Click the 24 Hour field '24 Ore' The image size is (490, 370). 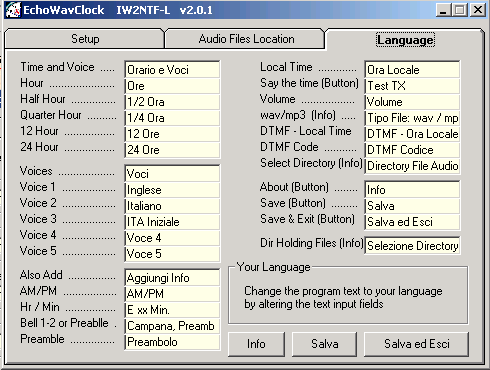172,150
